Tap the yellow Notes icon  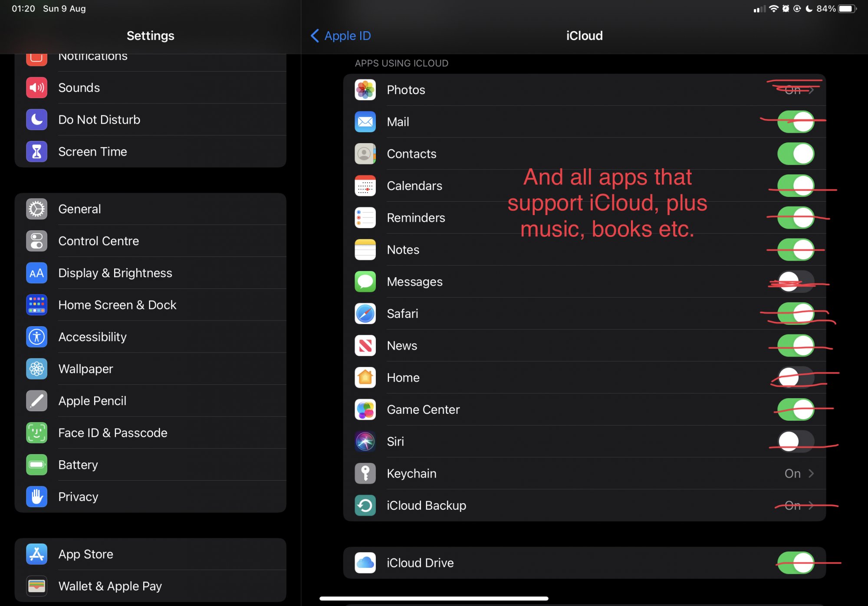click(365, 249)
